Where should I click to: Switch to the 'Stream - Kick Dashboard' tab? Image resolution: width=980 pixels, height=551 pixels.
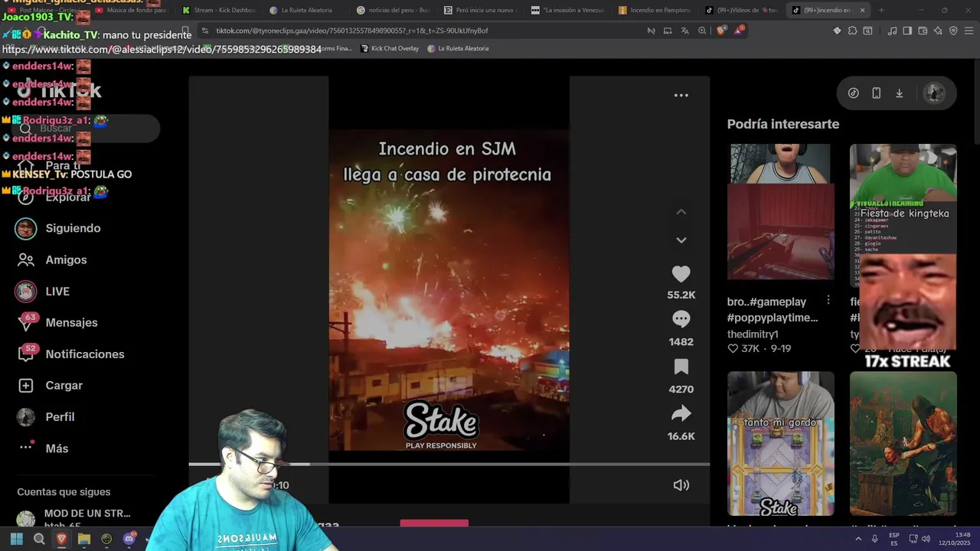217,10
